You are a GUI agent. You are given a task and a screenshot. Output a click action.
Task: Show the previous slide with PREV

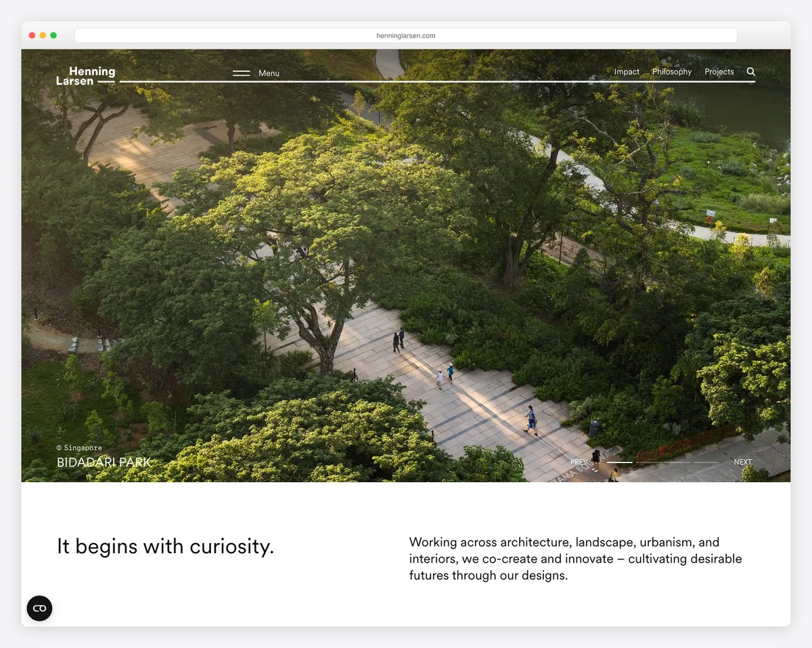coord(579,462)
